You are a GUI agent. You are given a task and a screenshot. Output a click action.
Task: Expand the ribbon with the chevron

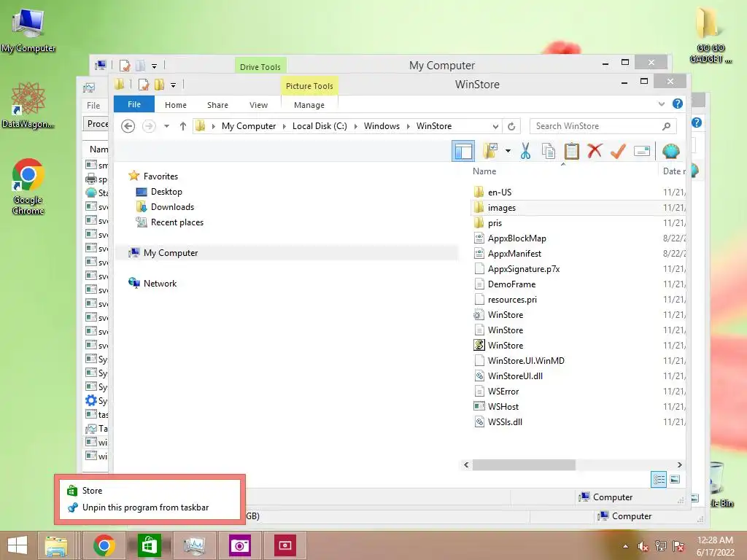click(x=661, y=104)
